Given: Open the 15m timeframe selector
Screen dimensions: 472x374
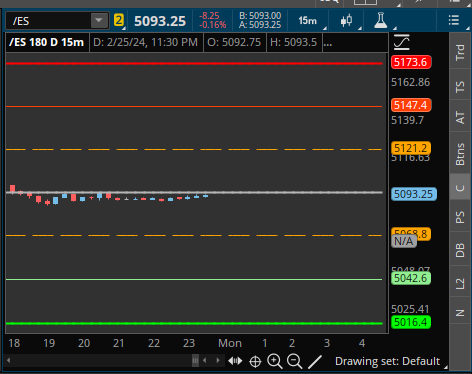Looking at the screenshot, I should (x=308, y=21).
